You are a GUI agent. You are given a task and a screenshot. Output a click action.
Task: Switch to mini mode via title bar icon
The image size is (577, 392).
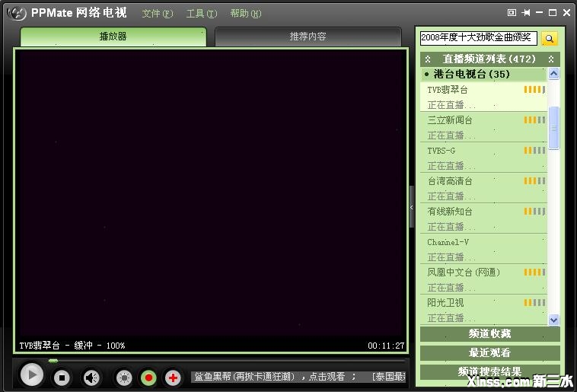tap(512, 12)
